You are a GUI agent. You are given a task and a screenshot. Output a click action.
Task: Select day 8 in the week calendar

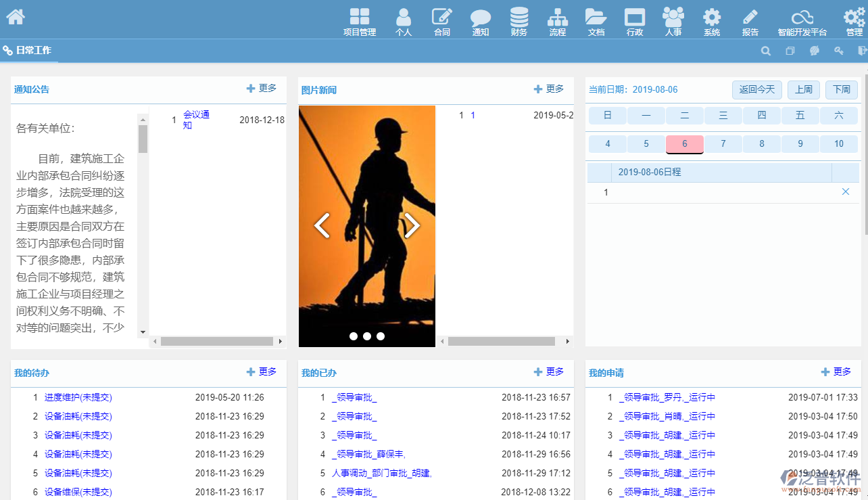(x=762, y=143)
